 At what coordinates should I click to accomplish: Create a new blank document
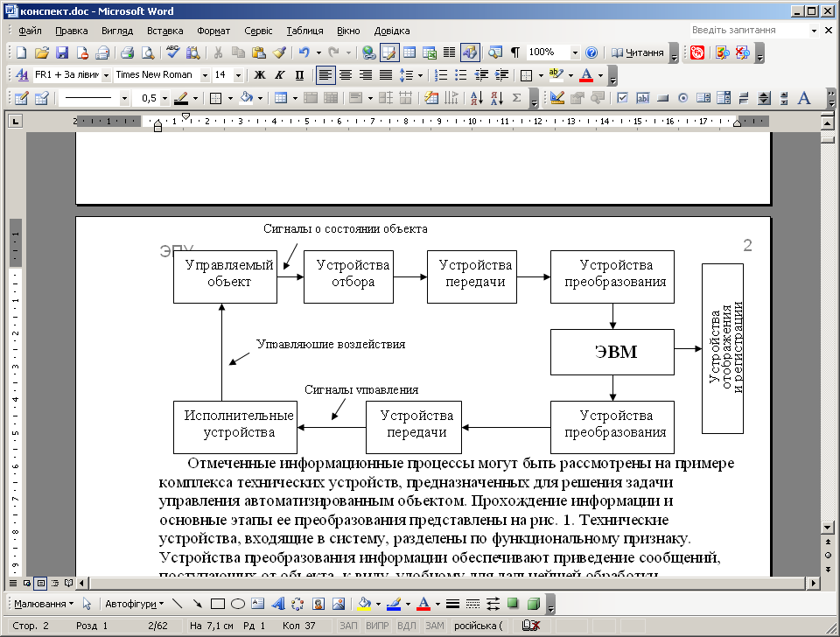point(21,52)
